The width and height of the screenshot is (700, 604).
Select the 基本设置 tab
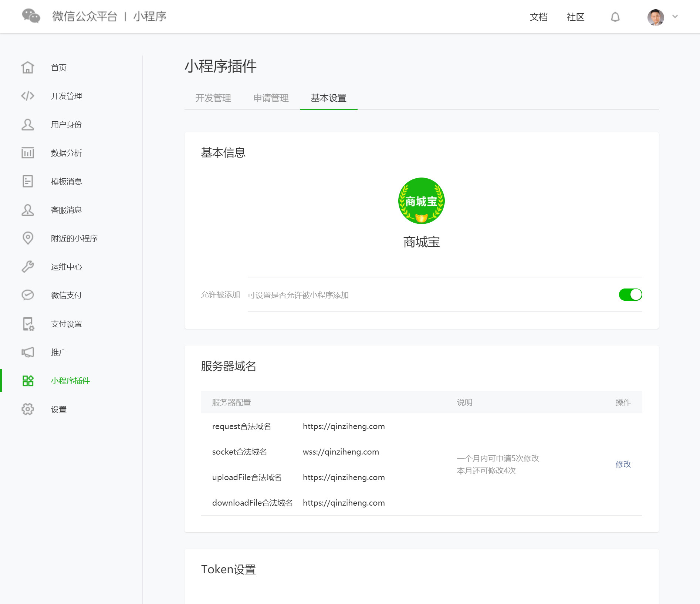coord(329,98)
